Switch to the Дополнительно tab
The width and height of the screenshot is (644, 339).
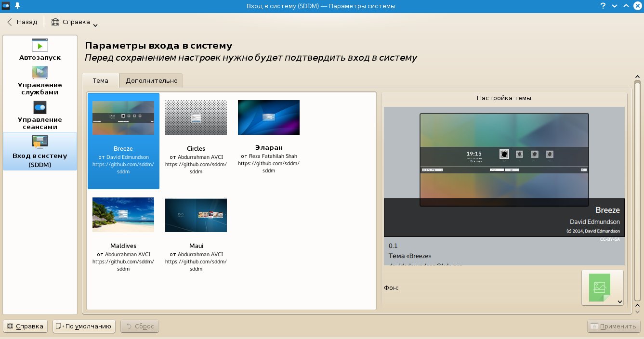pos(152,80)
